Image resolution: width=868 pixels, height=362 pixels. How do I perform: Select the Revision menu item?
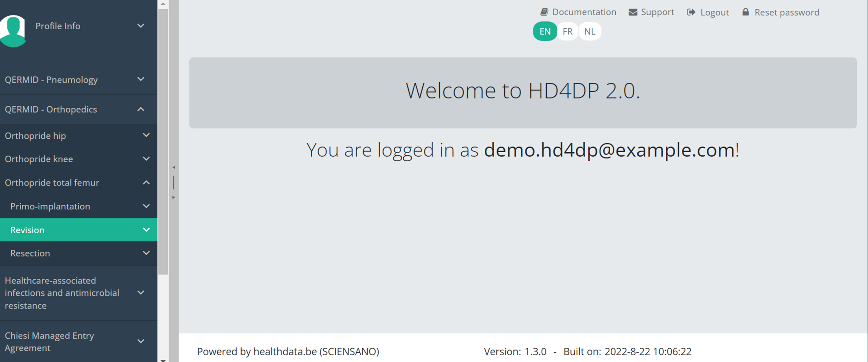pos(28,230)
